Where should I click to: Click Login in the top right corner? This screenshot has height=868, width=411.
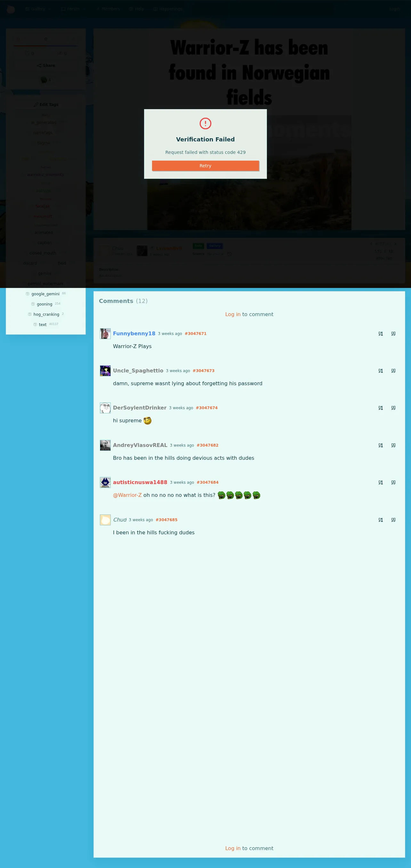click(x=394, y=9)
